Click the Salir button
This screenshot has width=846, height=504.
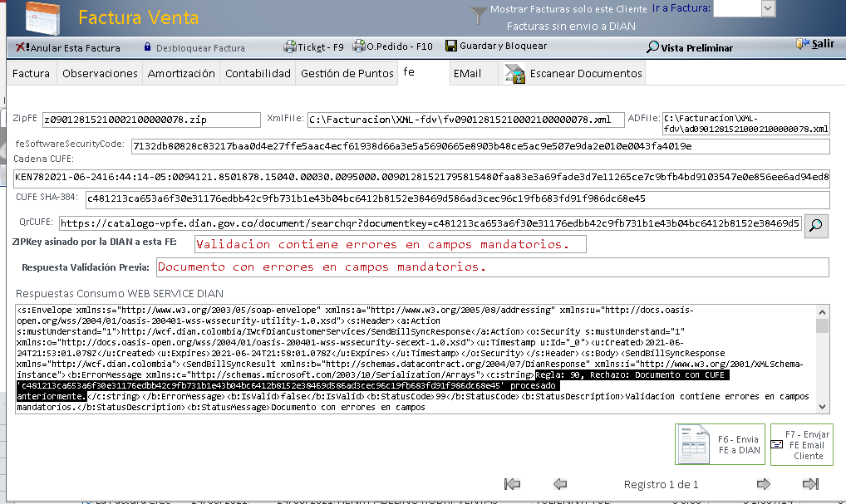coord(815,44)
